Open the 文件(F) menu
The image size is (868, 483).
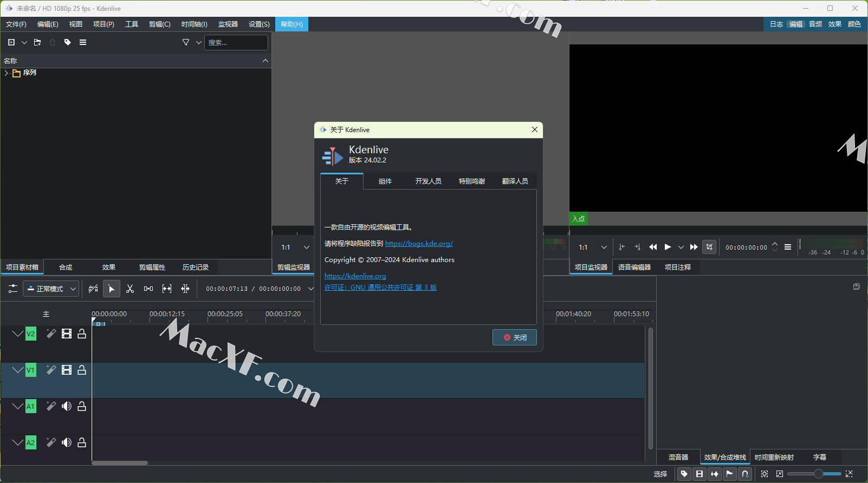point(16,24)
